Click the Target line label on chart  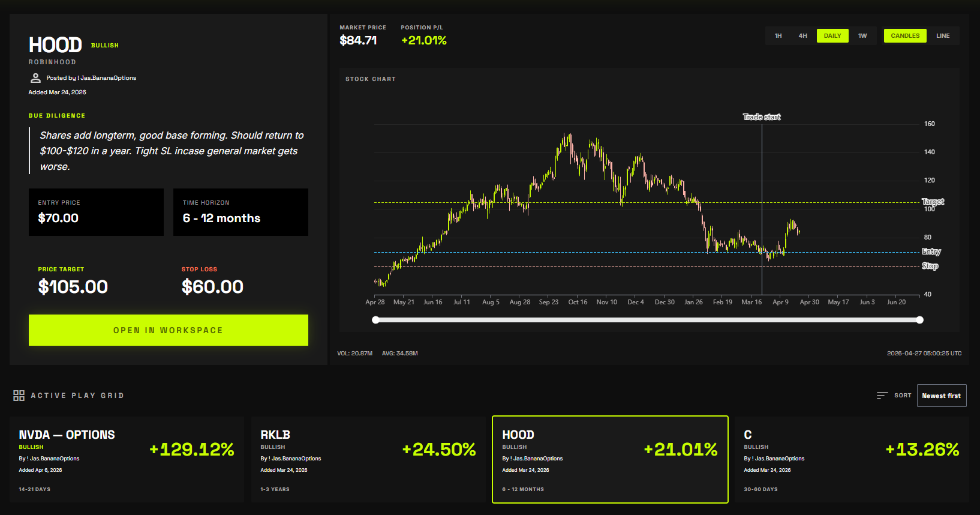[x=933, y=202]
